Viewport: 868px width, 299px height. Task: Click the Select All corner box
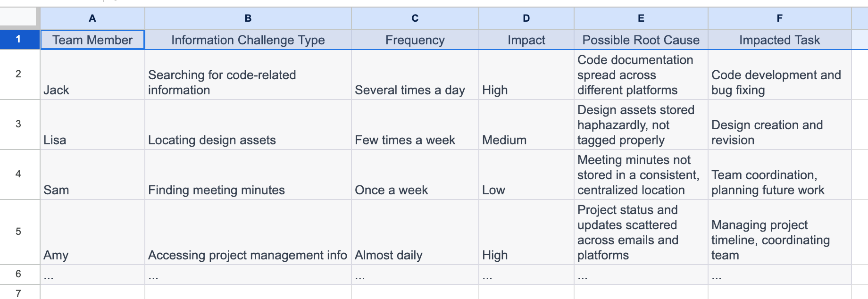tap(19, 18)
